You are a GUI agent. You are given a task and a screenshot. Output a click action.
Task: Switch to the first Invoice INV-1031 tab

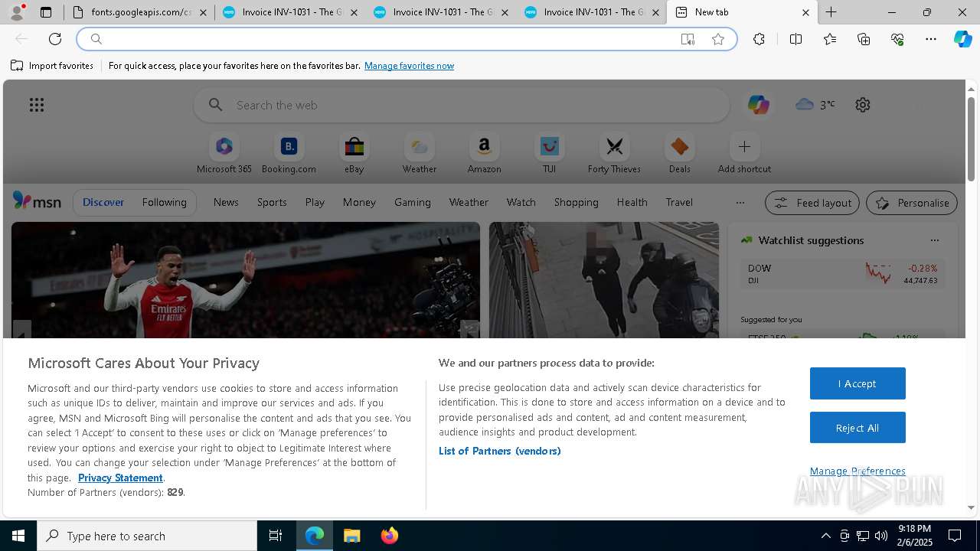(x=290, y=12)
